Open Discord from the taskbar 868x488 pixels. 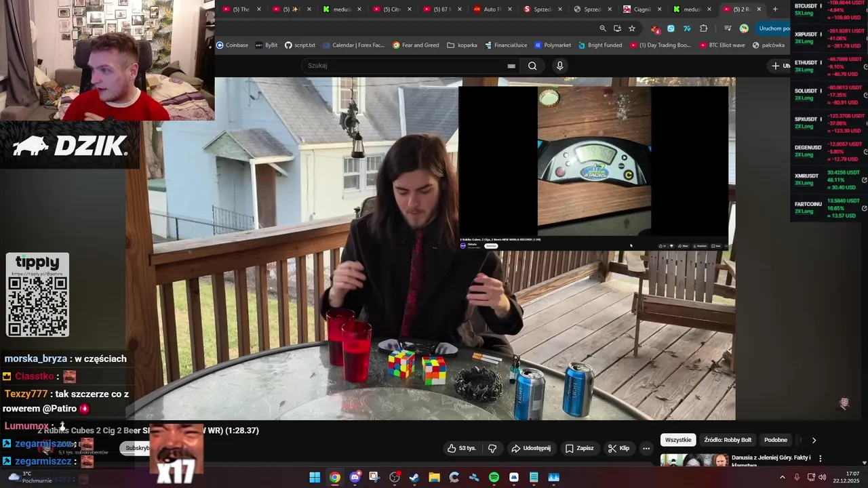click(355, 477)
